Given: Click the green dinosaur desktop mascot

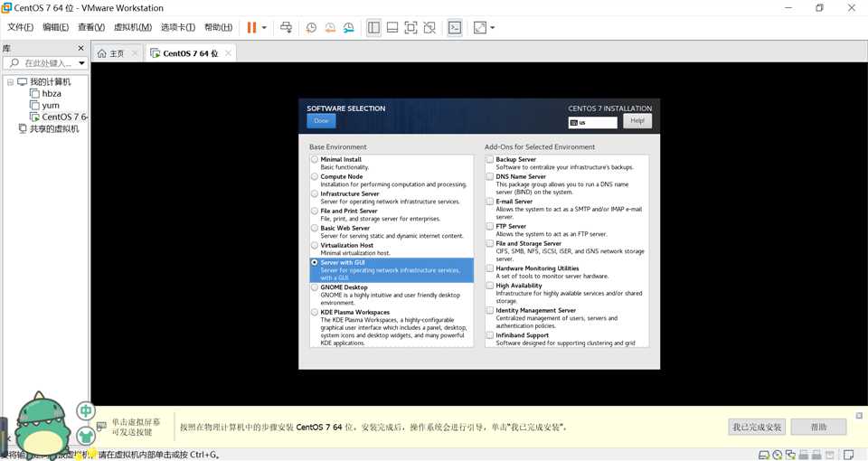Looking at the screenshot, I should click(42, 425).
